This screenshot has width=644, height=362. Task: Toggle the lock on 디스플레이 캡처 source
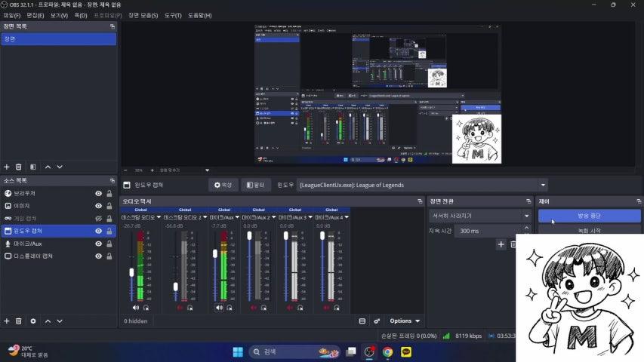tap(110, 256)
